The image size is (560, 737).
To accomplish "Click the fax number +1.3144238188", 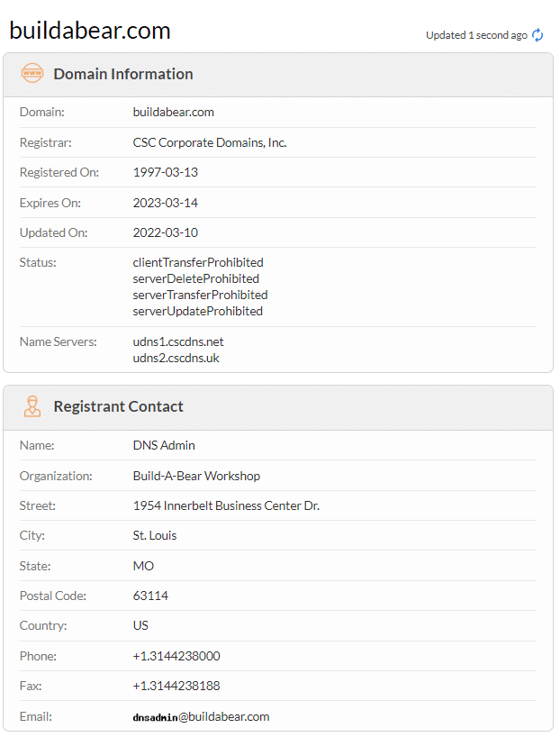I will tap(176, 686).
